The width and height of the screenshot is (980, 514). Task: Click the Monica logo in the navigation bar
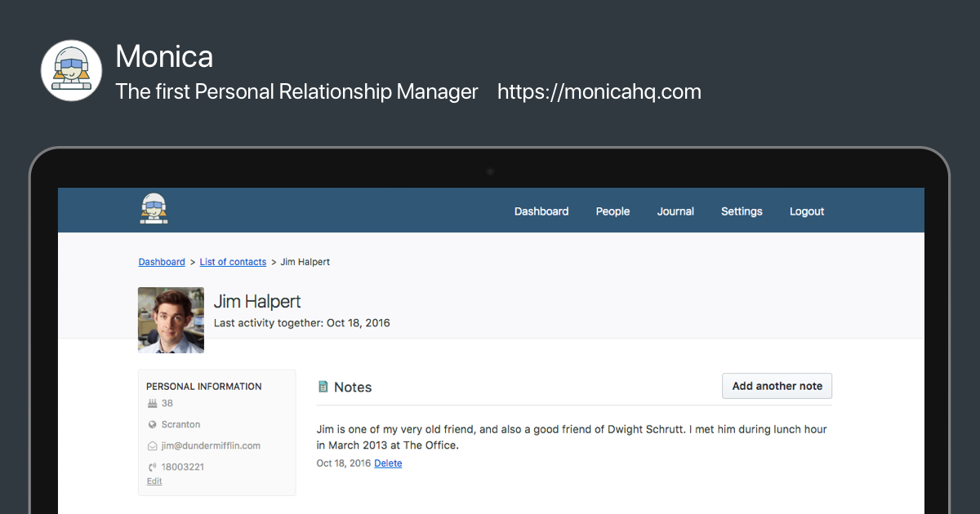(154, 210)
